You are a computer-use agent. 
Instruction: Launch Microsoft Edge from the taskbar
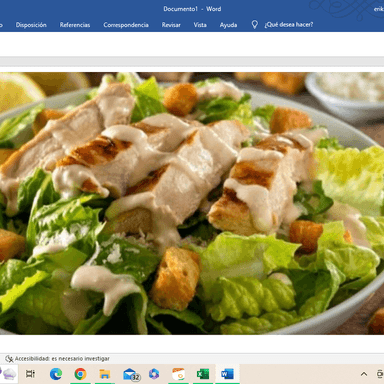pyautogui.click(x=56, y=374)
